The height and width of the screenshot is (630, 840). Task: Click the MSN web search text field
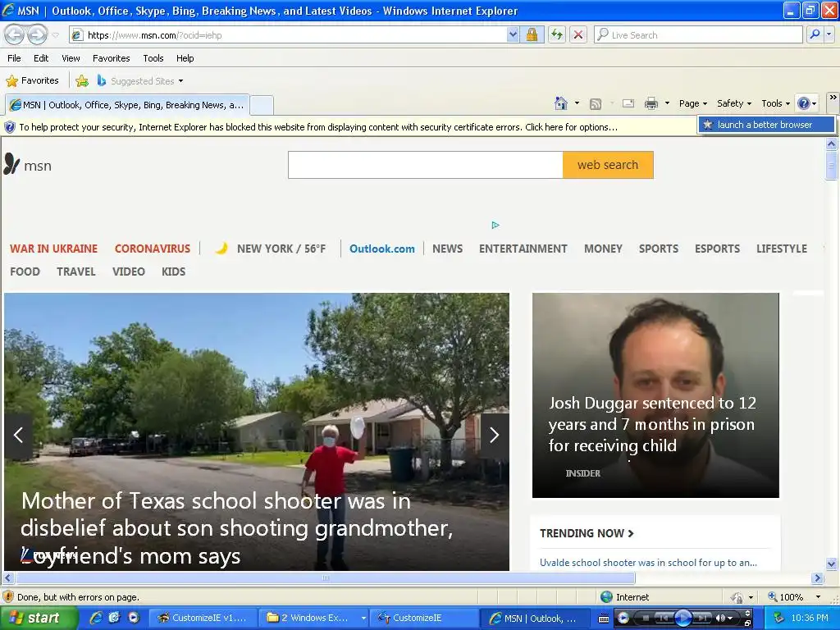point(426,165)
